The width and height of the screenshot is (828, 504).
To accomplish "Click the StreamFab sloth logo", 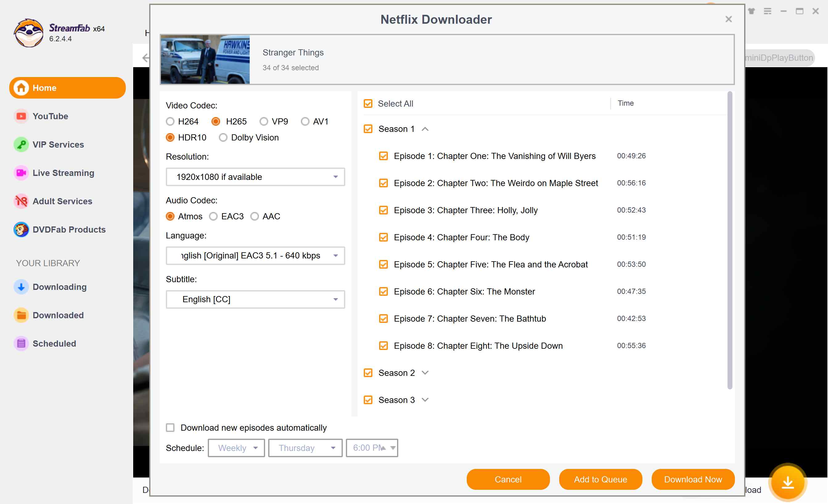I will point(29,33).
